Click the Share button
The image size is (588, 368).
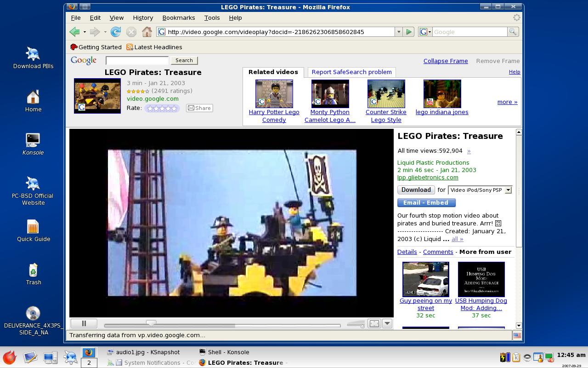[x=199, y=108]
